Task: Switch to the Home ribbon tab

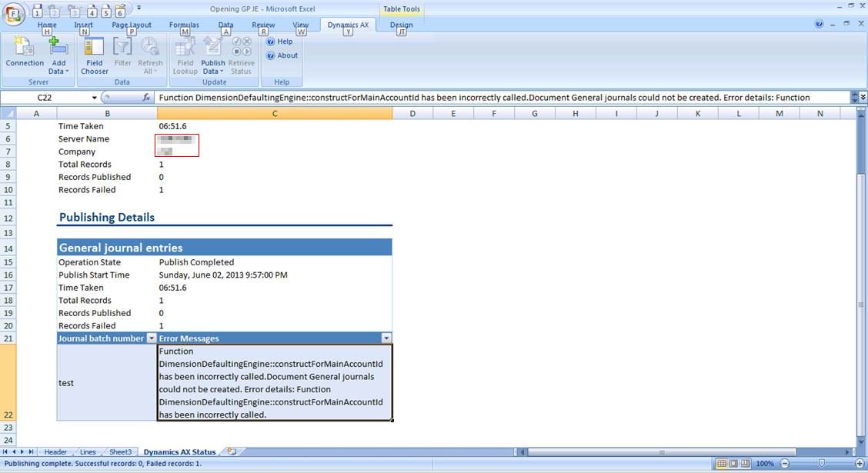Action: (x=47, y=25)
